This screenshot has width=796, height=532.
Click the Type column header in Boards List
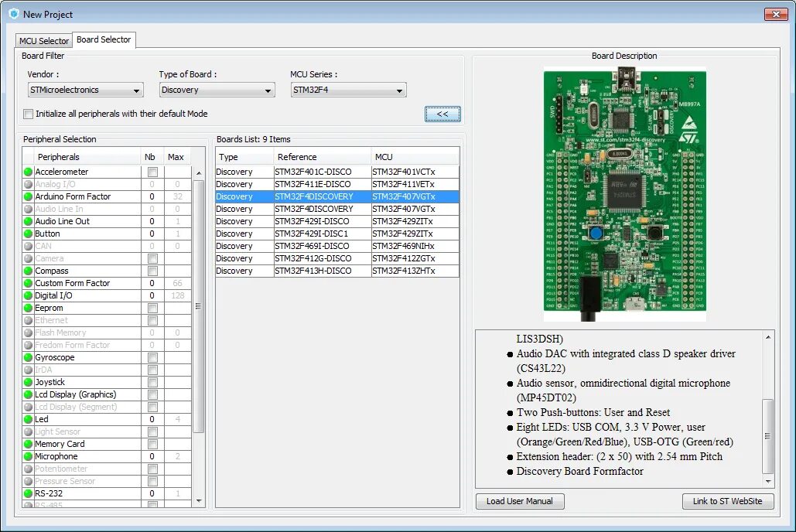[x=244, y=157]
